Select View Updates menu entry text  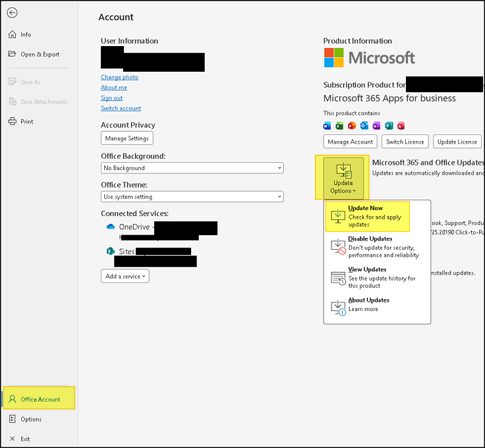pos(367,269)
